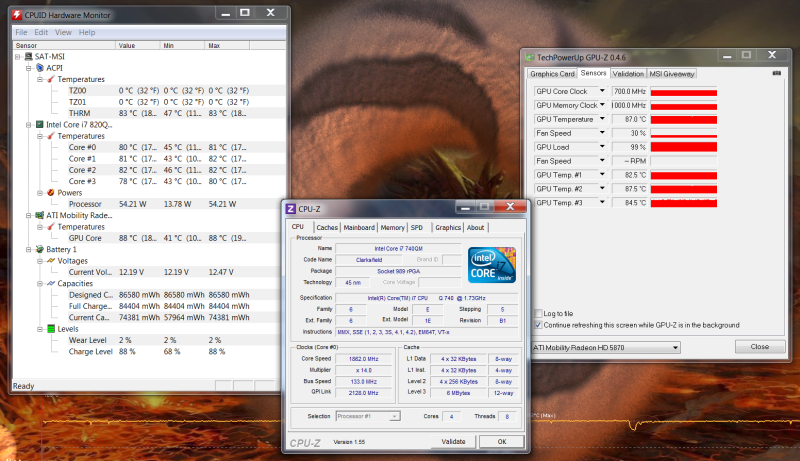This screenshot has height=461, width=800.
Task: Click the Battery 1 icon in the sensor tree
Action: pos(26,248)
